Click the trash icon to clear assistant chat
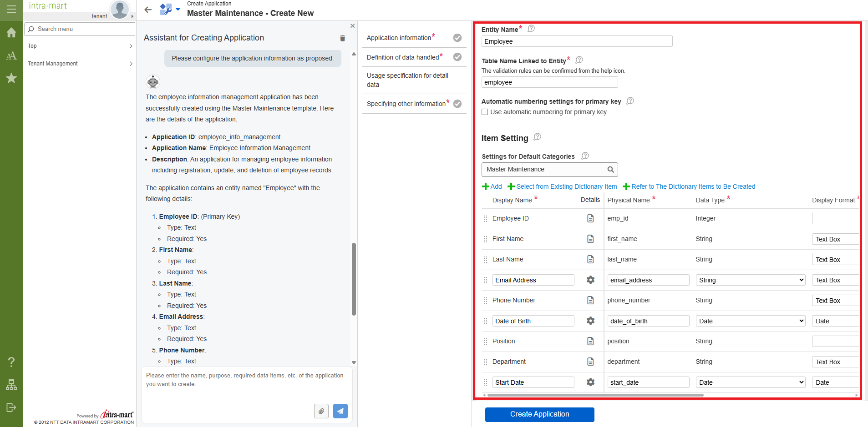This screenshot has width=868, height=427. [342, 38]
